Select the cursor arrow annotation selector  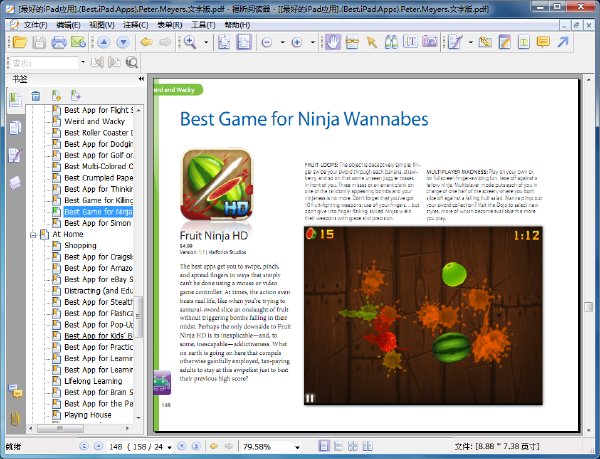371,42
